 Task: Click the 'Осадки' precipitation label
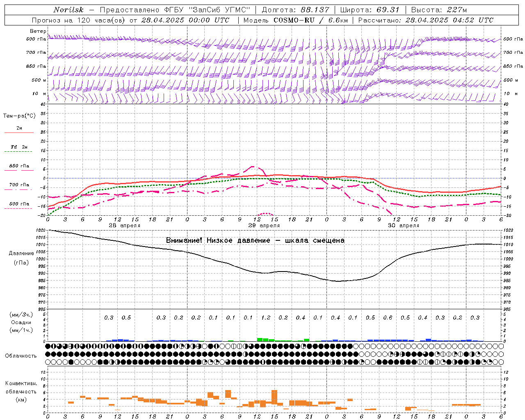[21, 322]
